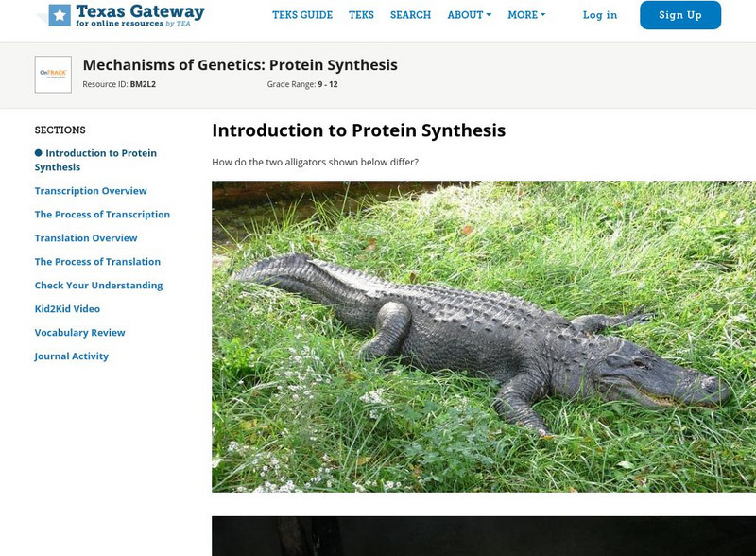The height and width of the screenshot is (556, 756).
Task: Expand the MORE dropdown
Action: tap(526, 15)
